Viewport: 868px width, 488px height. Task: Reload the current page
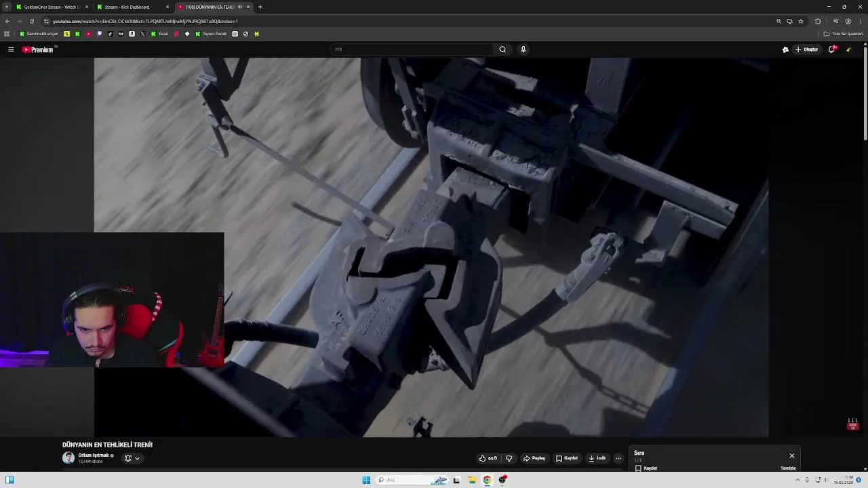pos(31,21)
